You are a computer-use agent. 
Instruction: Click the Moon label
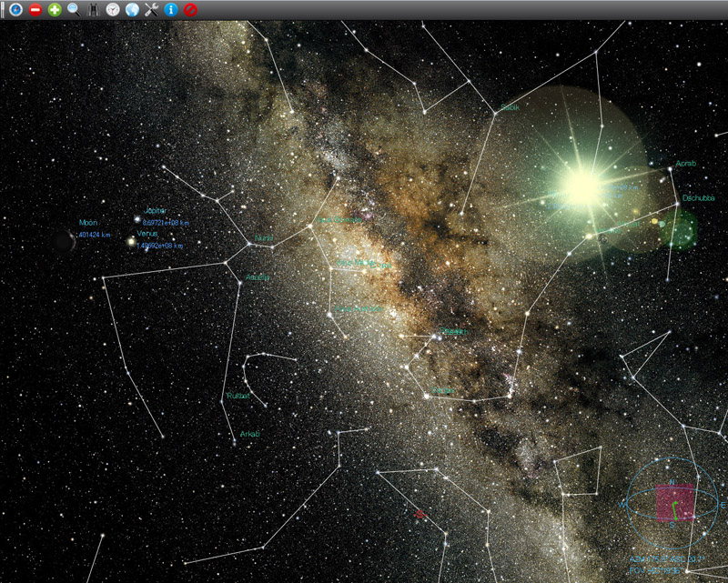tap(88, 223)
